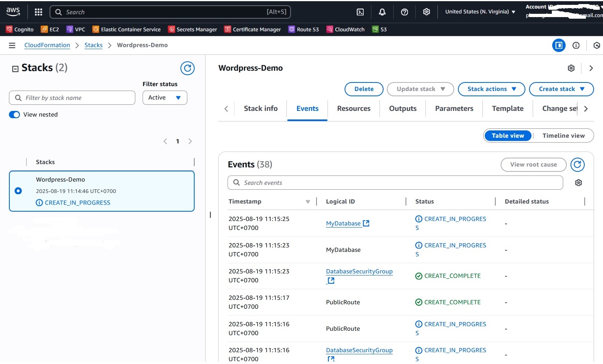Open the hamburger navigation menu
This screenshot has height=364, width=603.
tap(12, 45)
